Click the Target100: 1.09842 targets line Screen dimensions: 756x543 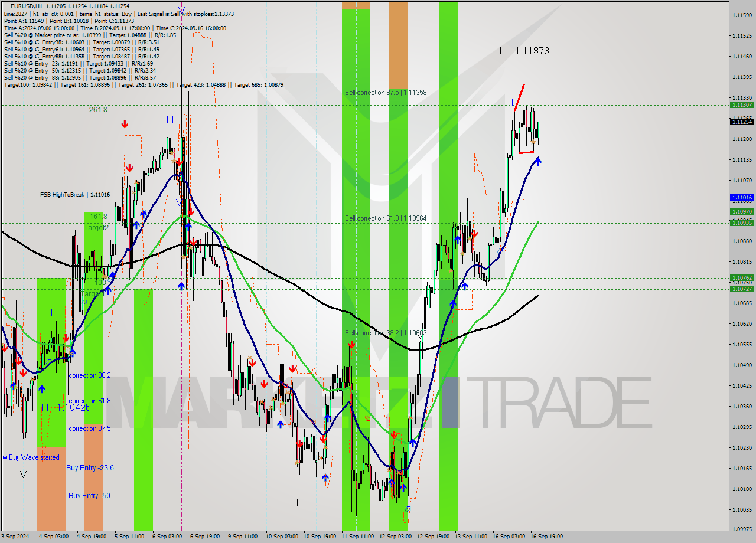click(x=144, y=84)
